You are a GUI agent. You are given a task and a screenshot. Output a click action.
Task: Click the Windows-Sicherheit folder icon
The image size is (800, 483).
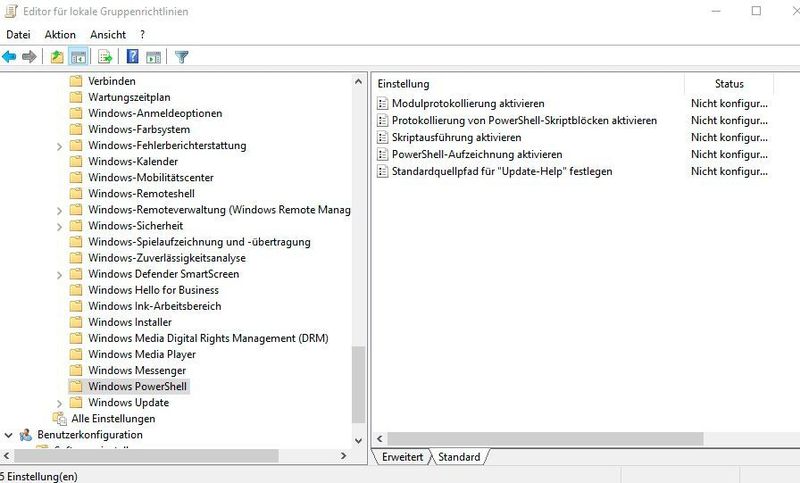pyautogui.click(x=76, y=225)
